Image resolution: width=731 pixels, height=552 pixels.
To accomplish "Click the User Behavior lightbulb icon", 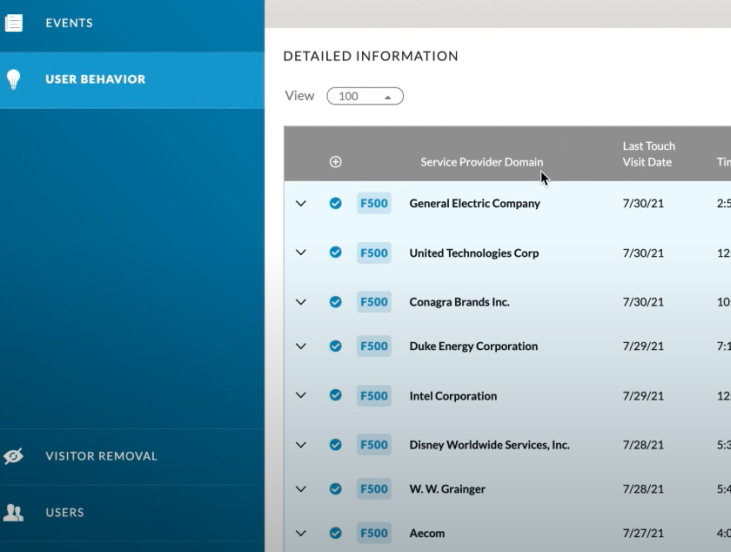I will pyautogui.click(x=14, y=79).
